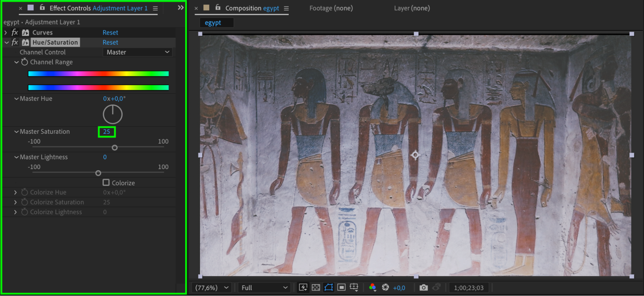Toggle mask and shape path visibility
This screenshot has height=296, width=644.
coord(329,287)
